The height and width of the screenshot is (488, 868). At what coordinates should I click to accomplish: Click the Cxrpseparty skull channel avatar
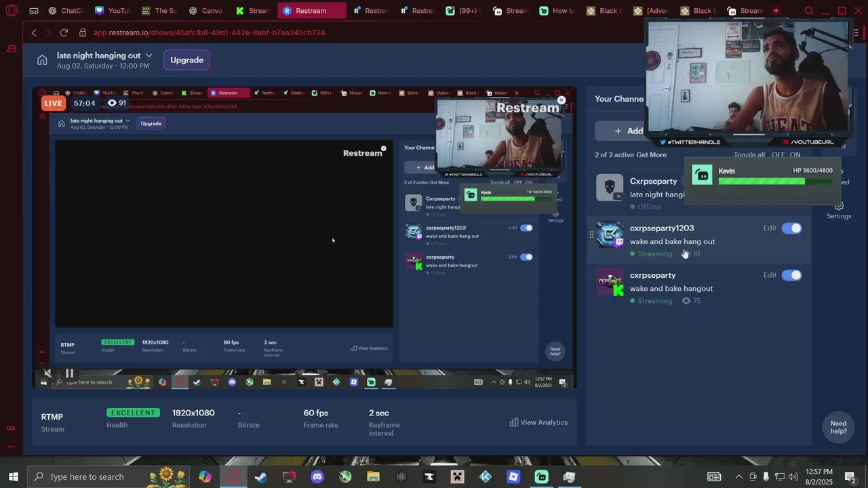(610, 188)
